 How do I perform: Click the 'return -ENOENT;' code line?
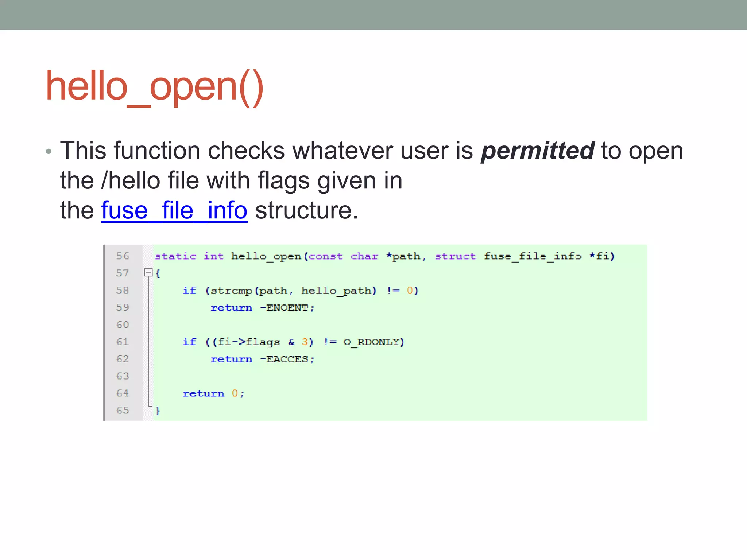(263, 308)
